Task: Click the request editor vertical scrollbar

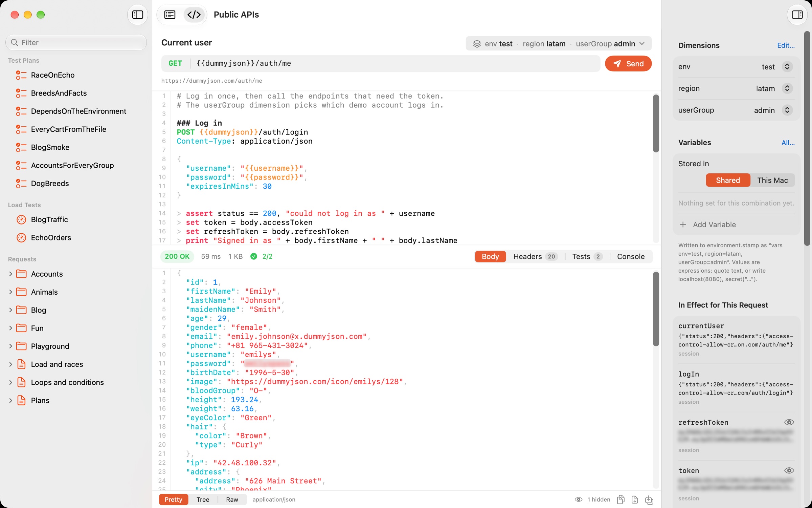Action: click(656, 124)
